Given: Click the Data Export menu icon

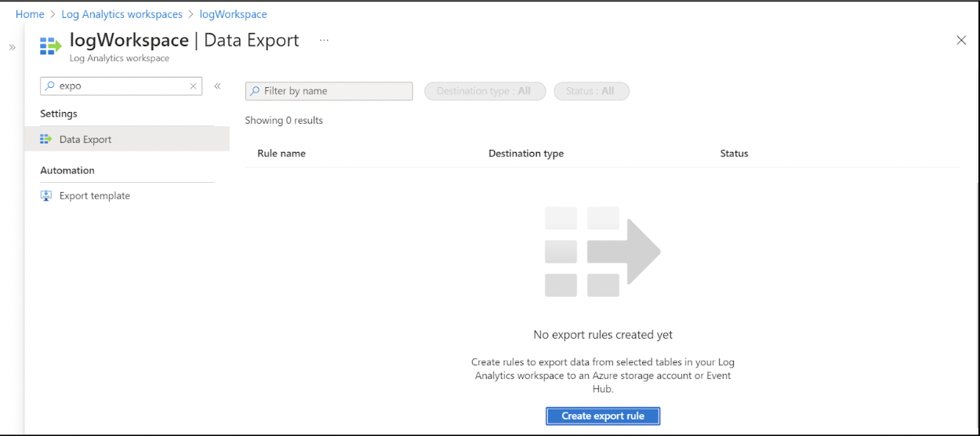Looking at the screenshot, I should [45, 140].
